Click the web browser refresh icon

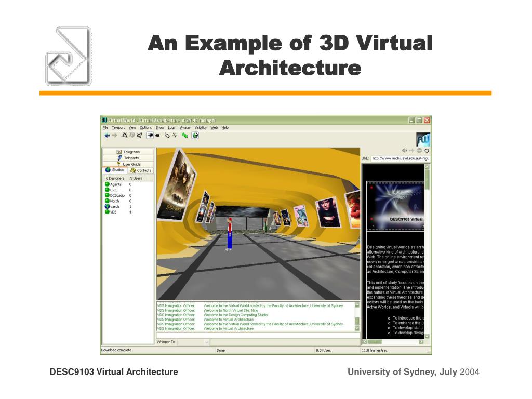[427, 150]
